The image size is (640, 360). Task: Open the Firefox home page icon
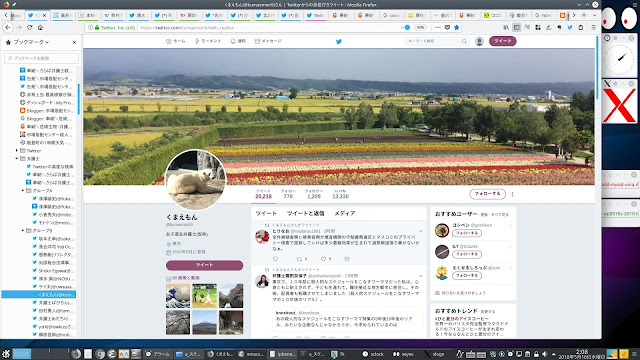click(x=40, y=27)
